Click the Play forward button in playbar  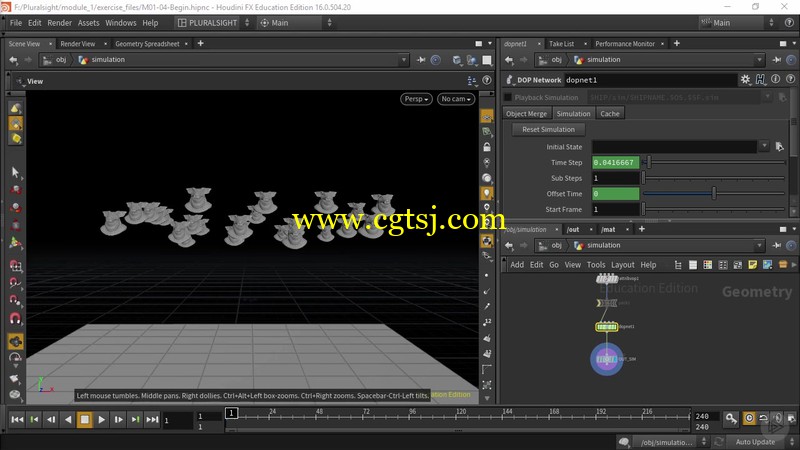(102, 419)
